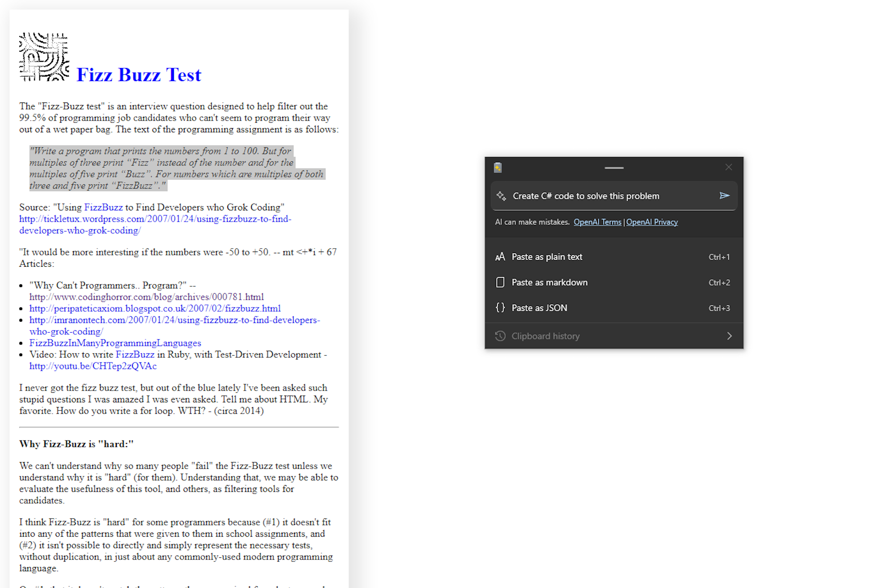Expand Clipboard history chevron arrow
This screenshot has height=588, width=882.
click(x=729, y=336)
